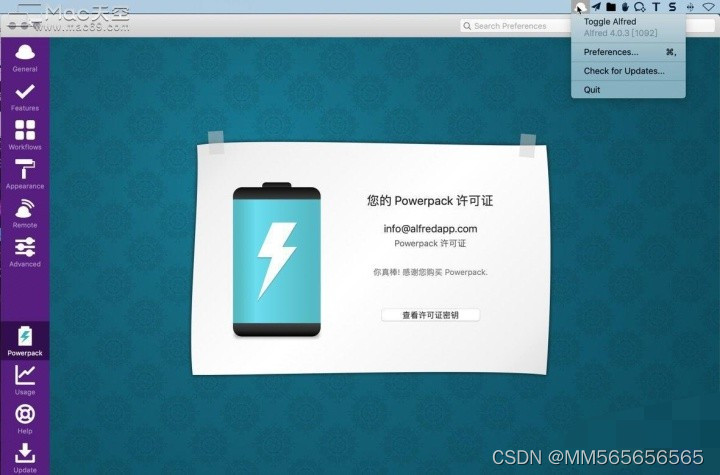The height and width of the screenshot is (475, 720).
Task: Click the Alfred hat menu bar icon
Action: [x=581, y=6]
